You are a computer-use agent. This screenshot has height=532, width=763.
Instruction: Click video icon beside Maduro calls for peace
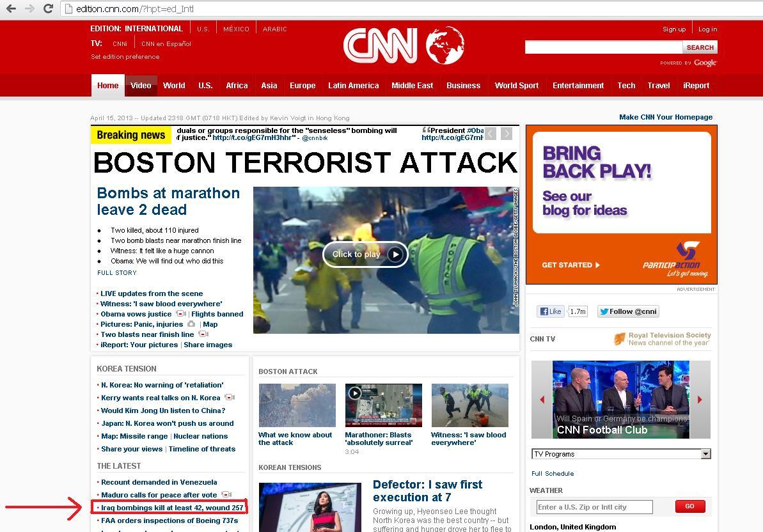coord(226,494)
